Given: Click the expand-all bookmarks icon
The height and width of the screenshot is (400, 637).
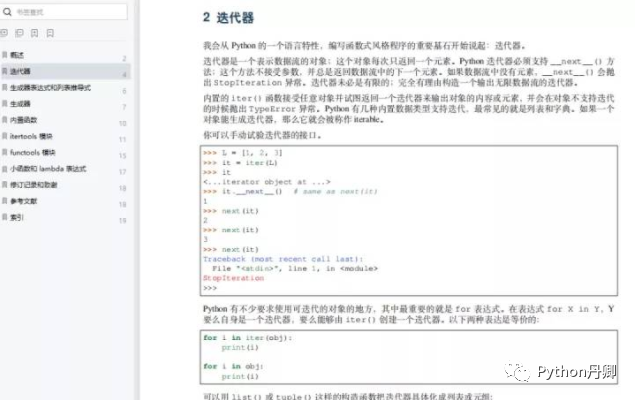Looking at the screenshot, I should pos(4,33).
